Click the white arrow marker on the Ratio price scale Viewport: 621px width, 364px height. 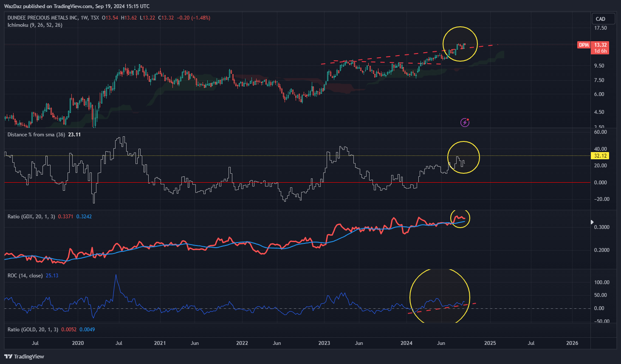click(592, 222)
